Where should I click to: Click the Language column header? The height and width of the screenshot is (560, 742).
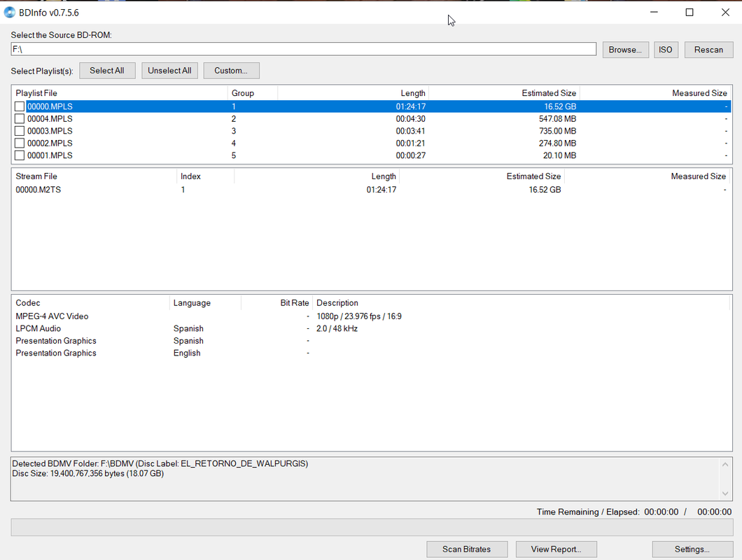tap(205, 303)
